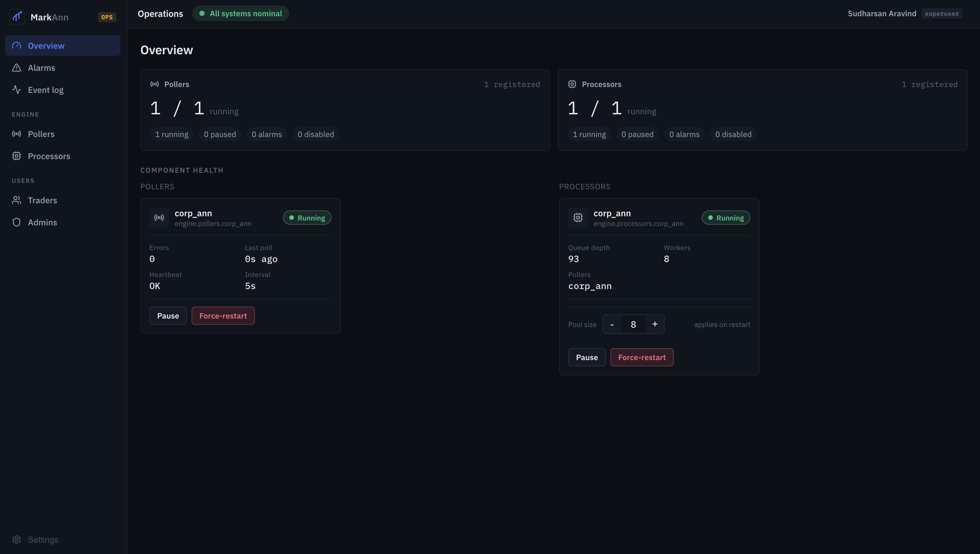Click the corp_ann processor card icon
Image resolution: width=980 pixels, height=554 pixels.
(x=578, y=218)
